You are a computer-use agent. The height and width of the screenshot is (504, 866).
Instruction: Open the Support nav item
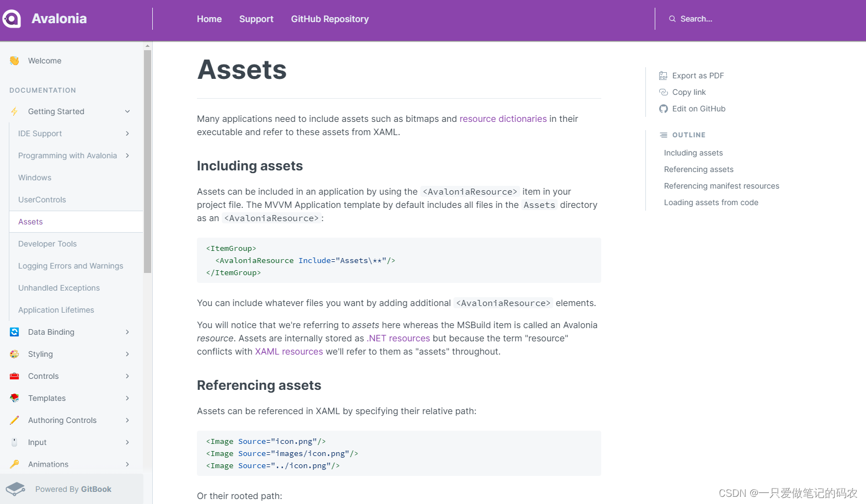pos(256,19)
